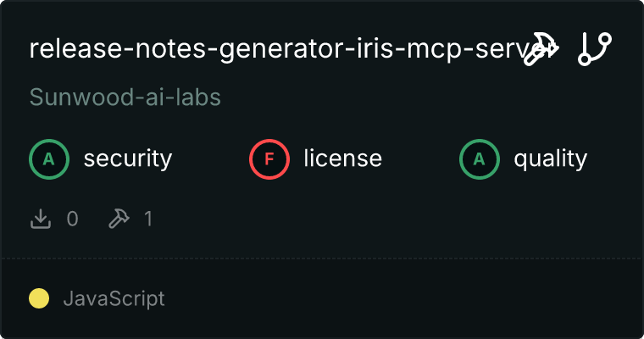644x339 pixels.
Task: Click the small tools hammer icon
Action: 117,219
